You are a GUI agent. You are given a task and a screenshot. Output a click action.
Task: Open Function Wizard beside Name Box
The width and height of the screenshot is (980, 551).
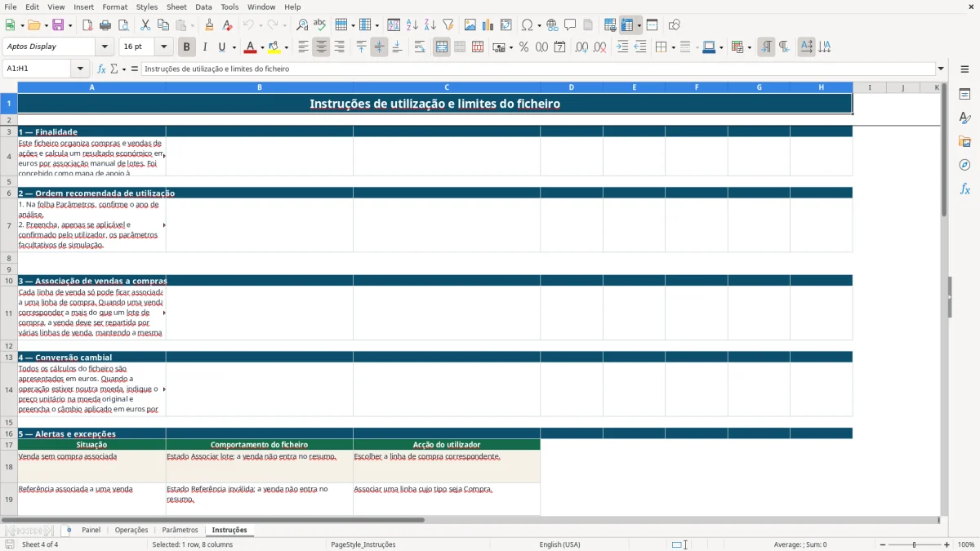tap(101, 69)
